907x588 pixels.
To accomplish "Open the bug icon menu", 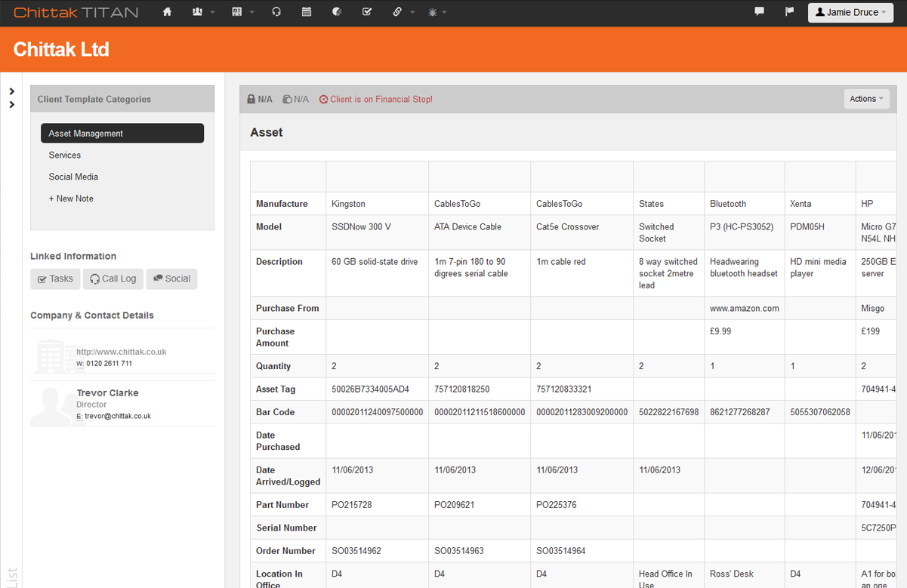I will (x=433, y=12).
